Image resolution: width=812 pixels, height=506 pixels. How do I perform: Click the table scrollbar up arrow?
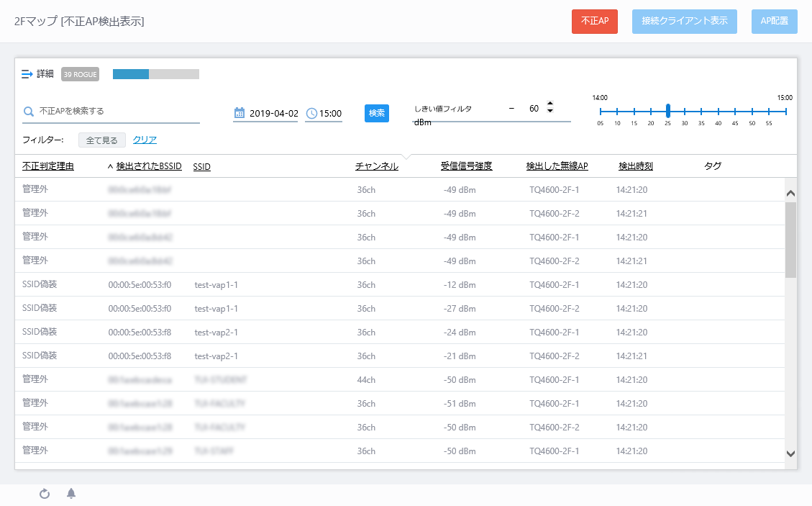[x=790, y=194]
